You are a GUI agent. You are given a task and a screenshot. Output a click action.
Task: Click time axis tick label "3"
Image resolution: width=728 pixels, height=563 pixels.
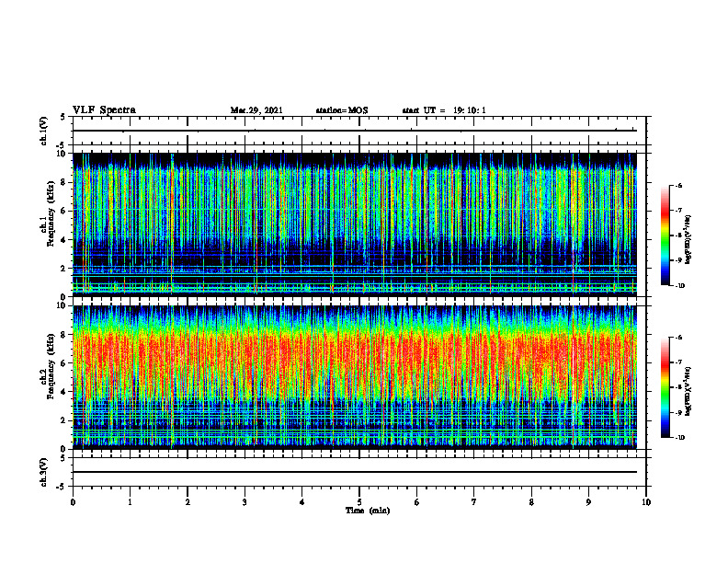pos(245,502)
